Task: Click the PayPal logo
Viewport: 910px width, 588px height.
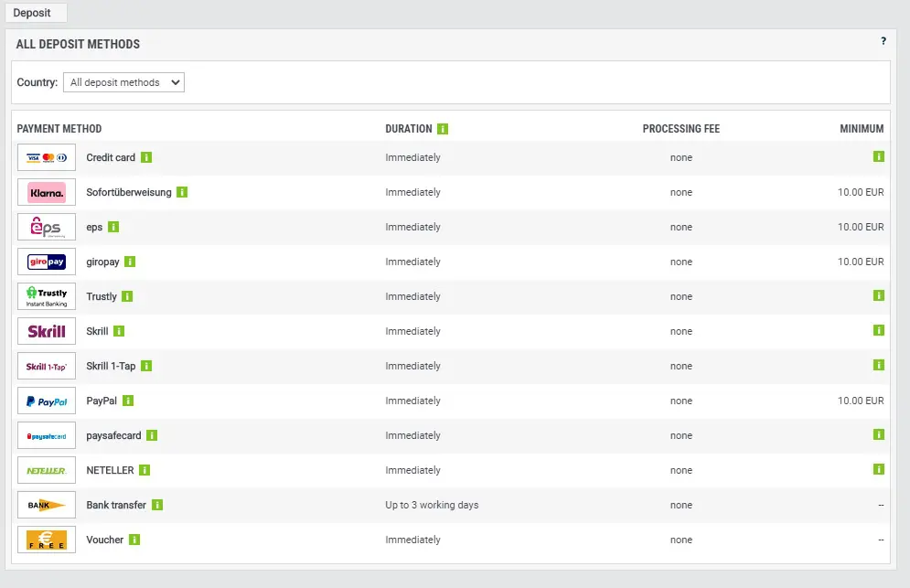Action: coord(47,401)
